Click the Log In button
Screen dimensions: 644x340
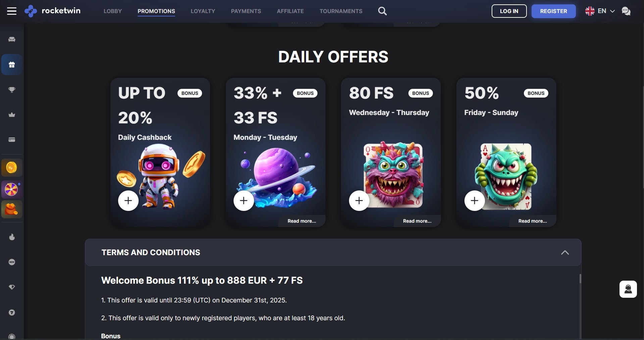pos(509,11)
